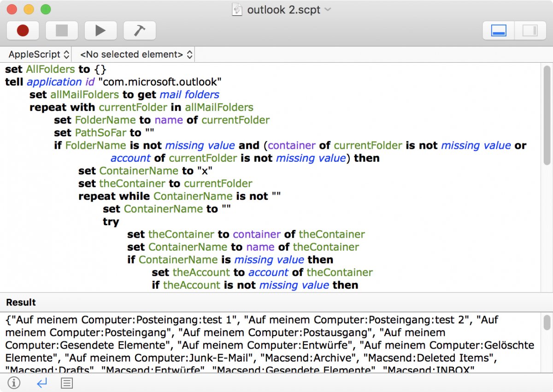
Task: Display the last result via the return-arrow icon
Action: pyautogui.click(x=41, y=383)
